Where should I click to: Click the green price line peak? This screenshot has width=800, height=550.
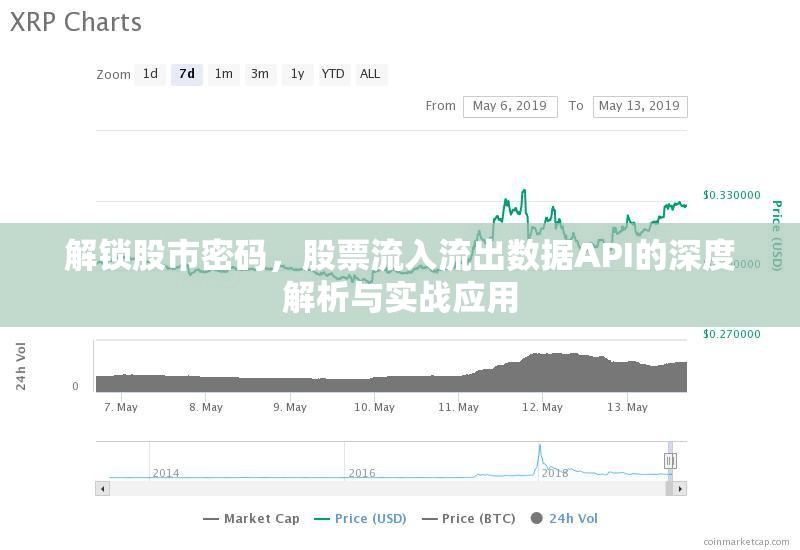tap(524, 192)
